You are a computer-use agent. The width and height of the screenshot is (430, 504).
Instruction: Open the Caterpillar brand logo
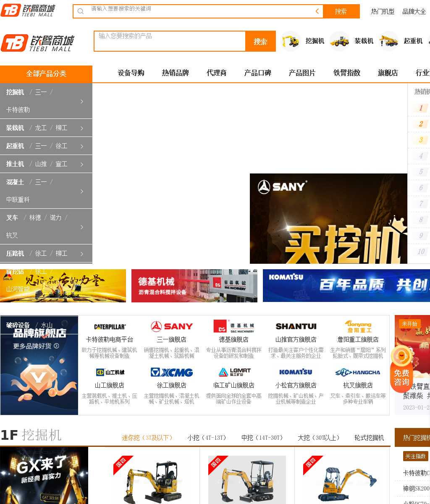[x=110, y=326]
